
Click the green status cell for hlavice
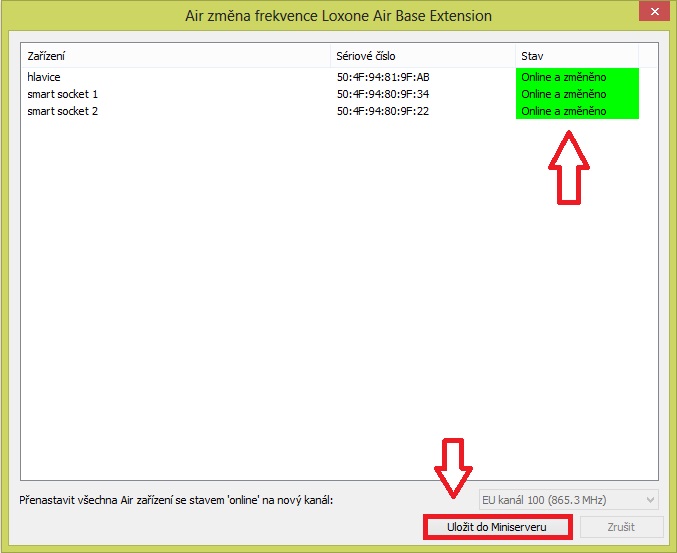point(576,77)
